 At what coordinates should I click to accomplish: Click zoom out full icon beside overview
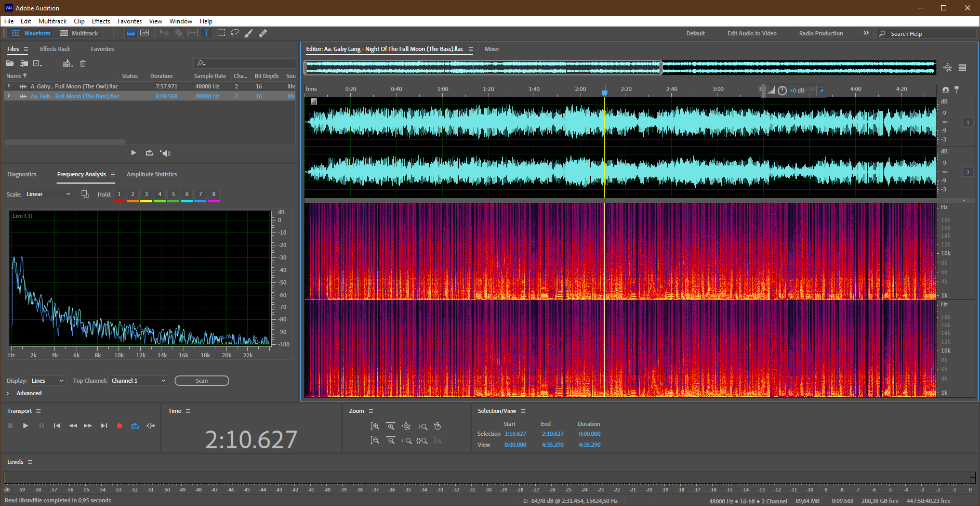click(x=947, y=68)
